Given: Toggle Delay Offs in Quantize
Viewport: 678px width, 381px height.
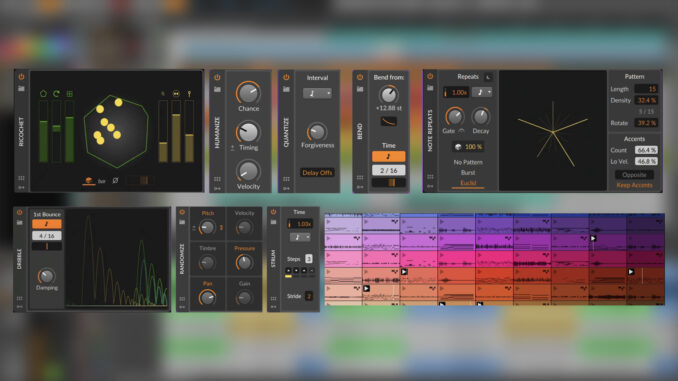Looking at the screenshot, I should (317, 173).
